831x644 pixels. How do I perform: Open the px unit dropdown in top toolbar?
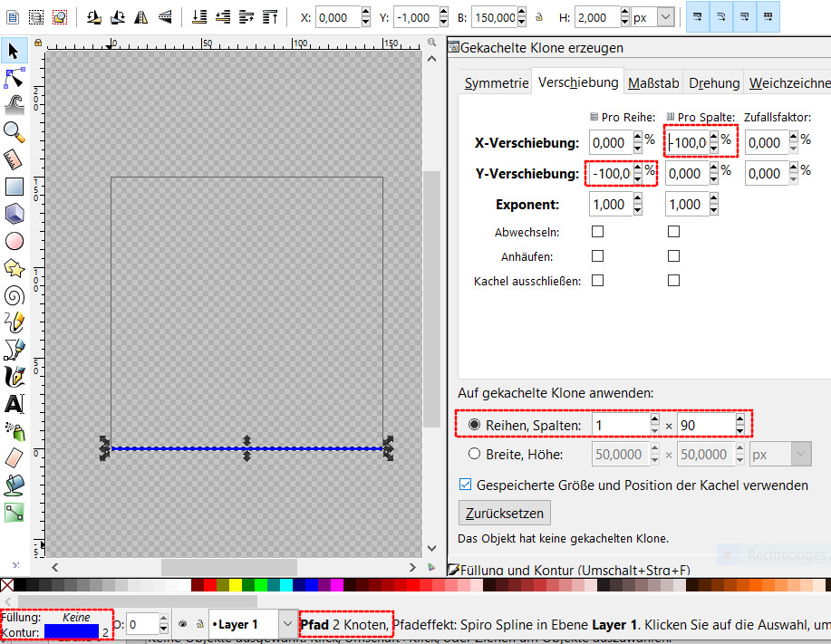point(666,17)
